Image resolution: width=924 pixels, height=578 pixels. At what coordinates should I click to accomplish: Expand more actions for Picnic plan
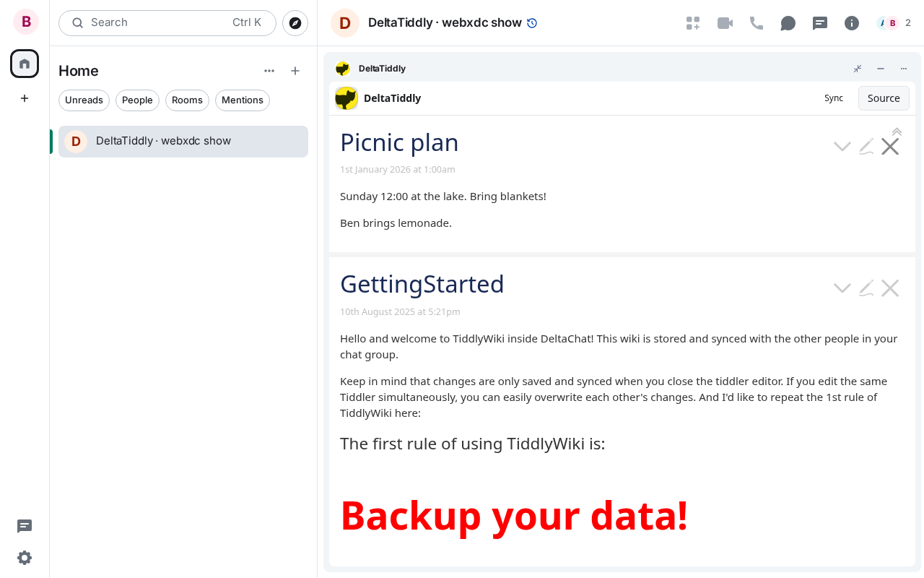[842, 147]
